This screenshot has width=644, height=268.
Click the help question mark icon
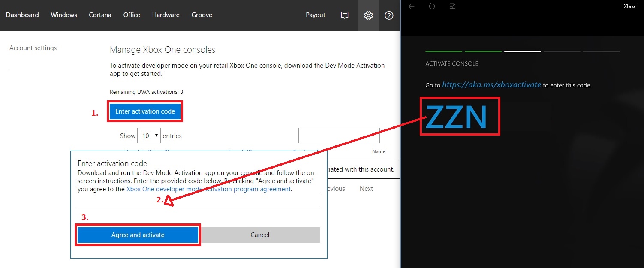pyautogui.click(x=388, y=15)
